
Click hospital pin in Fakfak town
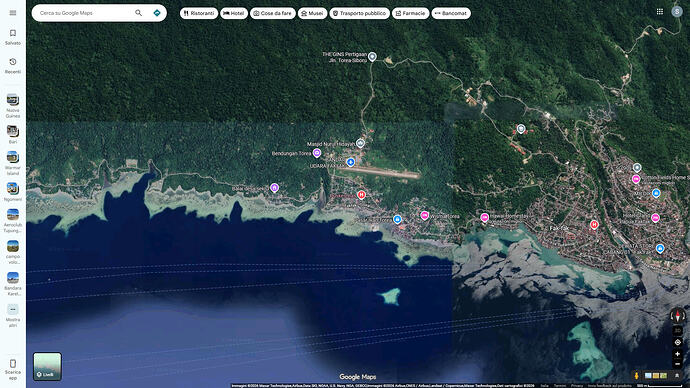pos(594,224)
